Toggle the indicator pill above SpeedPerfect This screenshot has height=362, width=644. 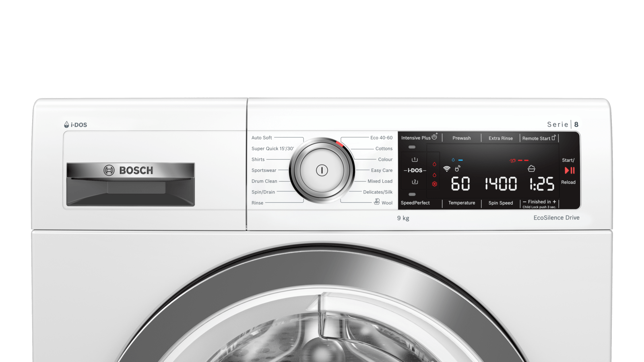point(412,194)
